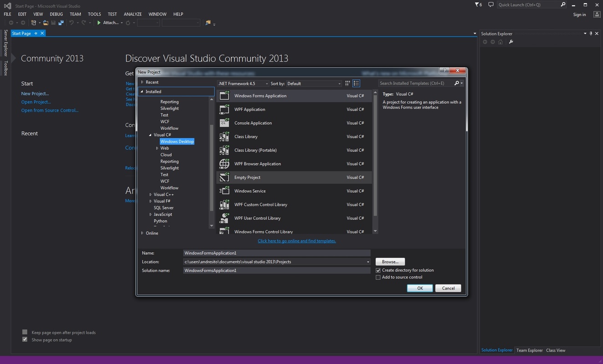Open the FILE menu
Viewport: 603px width, 364px height.
(x=7, y=15)
